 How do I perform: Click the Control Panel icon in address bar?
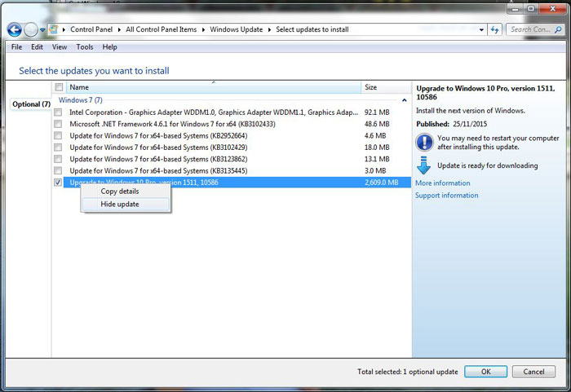pyautogui.click(x=54, y=29)
